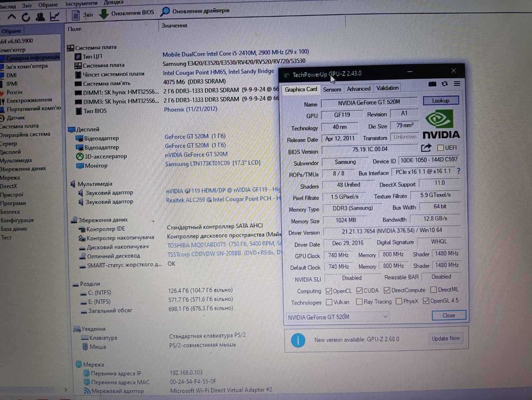Toggle the Ray Tracing checkbox
The image size is (532, 400).
[359, 302]
